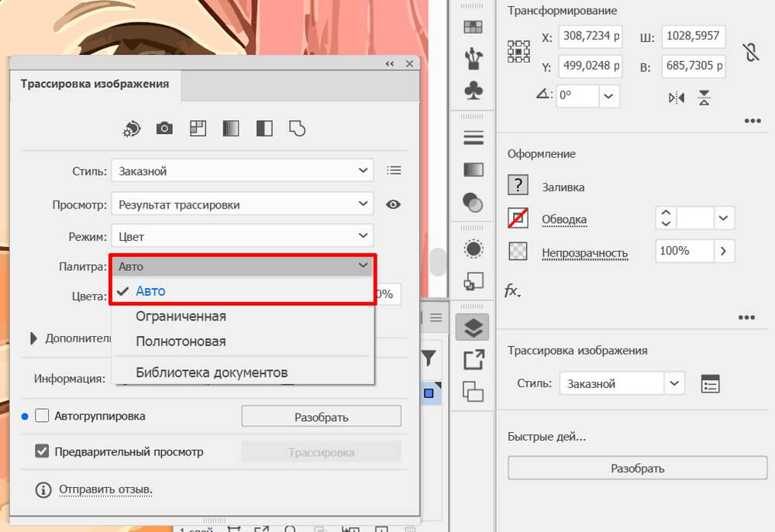Choose the Grayscale gradient preset icon

231,129
